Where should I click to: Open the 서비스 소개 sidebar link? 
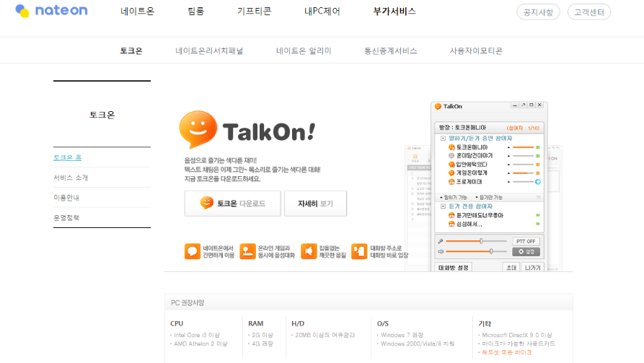(71, 178)
